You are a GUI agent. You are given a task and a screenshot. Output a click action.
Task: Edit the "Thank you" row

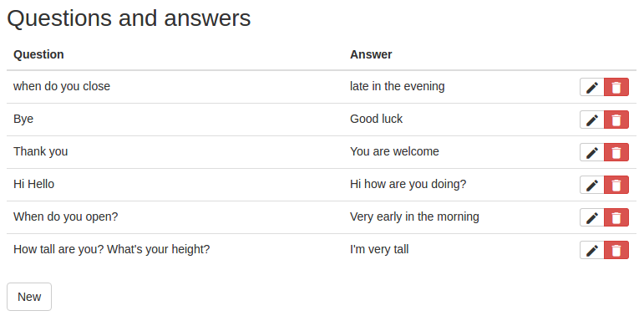(x=592, y=152)
